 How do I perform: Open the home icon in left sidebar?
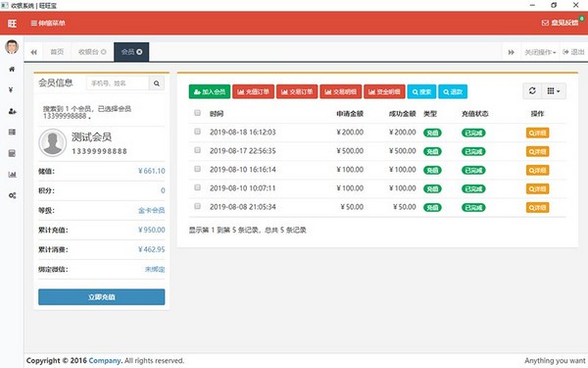coord(12,69)
